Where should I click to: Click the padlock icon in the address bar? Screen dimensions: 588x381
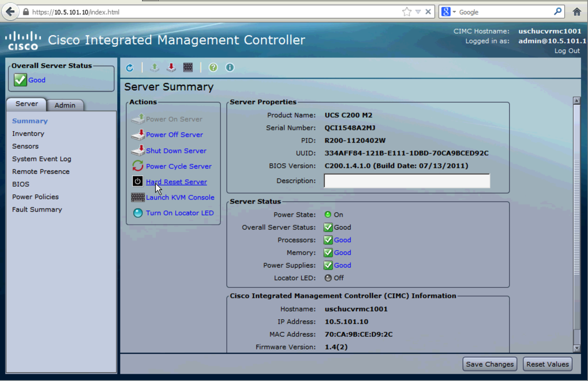pyautogui.click(x=26, y=12)
